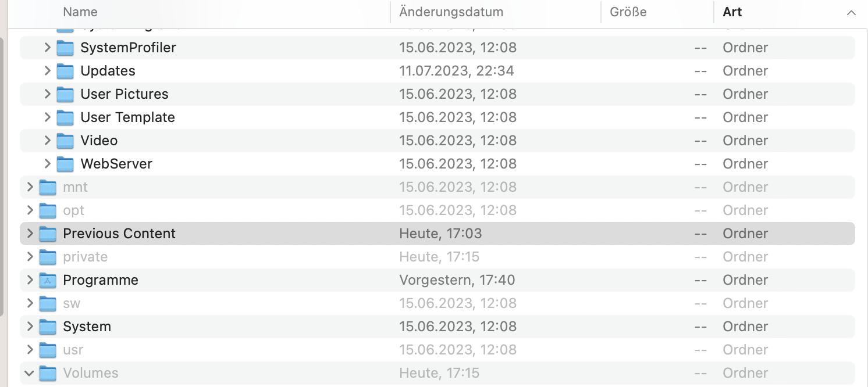Click the Programme applications folder icon
The width and height of the screenshot is (868, 387).
pos(48,280)
